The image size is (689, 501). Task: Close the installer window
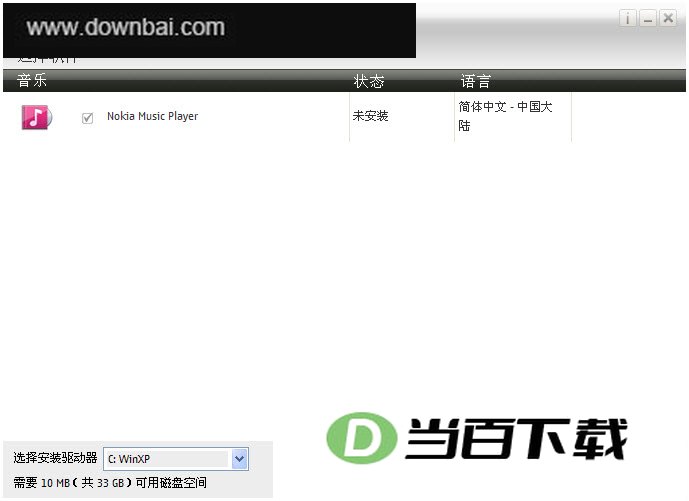668,18
